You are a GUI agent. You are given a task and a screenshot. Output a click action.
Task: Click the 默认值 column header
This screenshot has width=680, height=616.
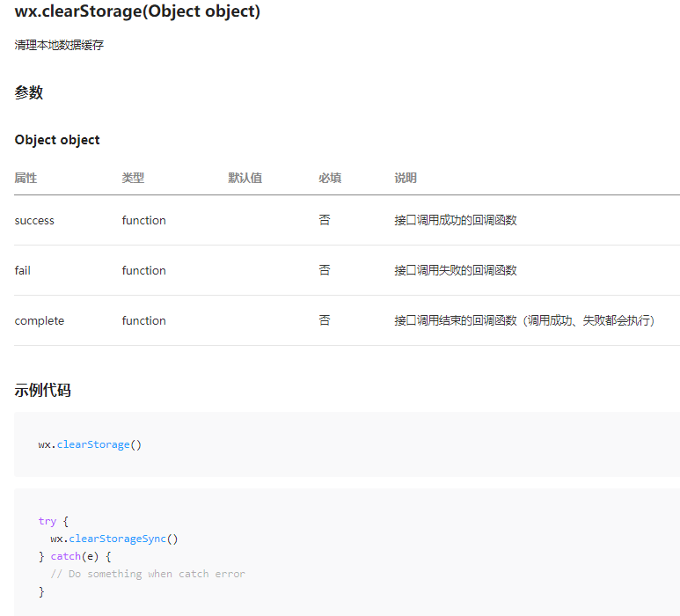click(245, 178)
